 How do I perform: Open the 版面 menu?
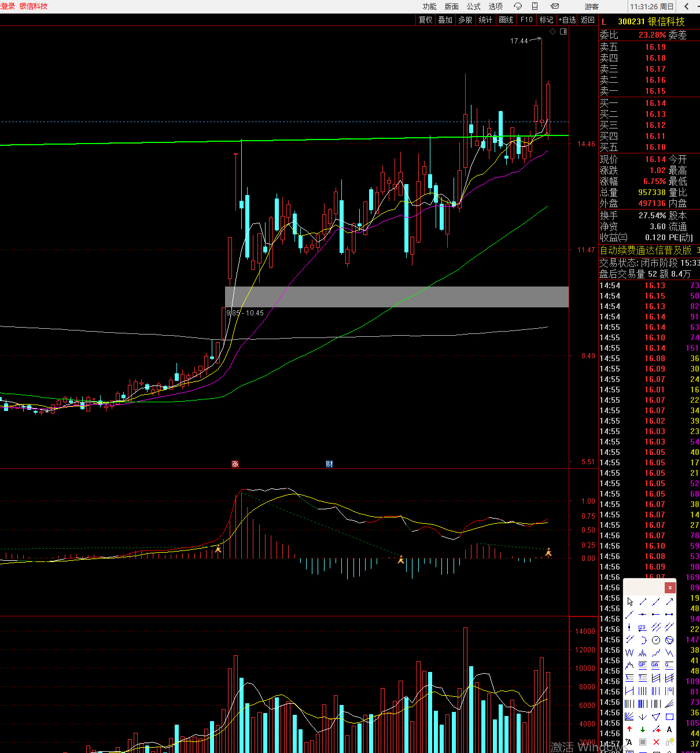coord(451,6)
